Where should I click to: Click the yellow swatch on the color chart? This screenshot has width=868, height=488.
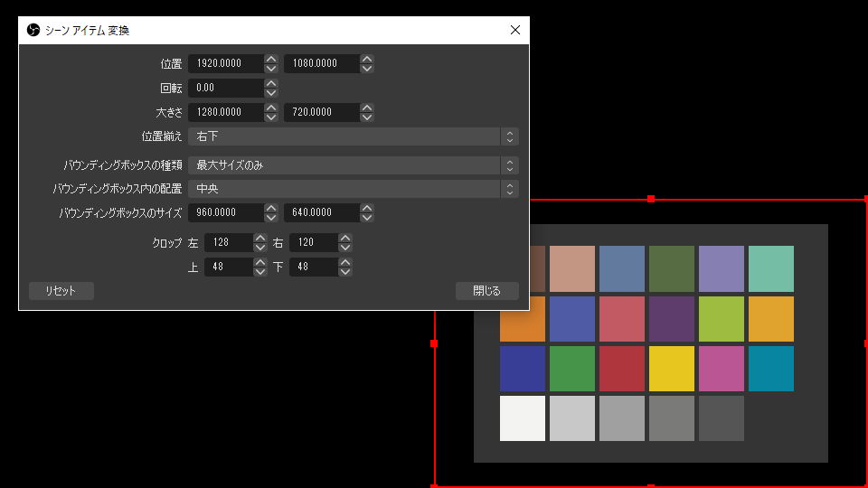(x=672, y=369)
